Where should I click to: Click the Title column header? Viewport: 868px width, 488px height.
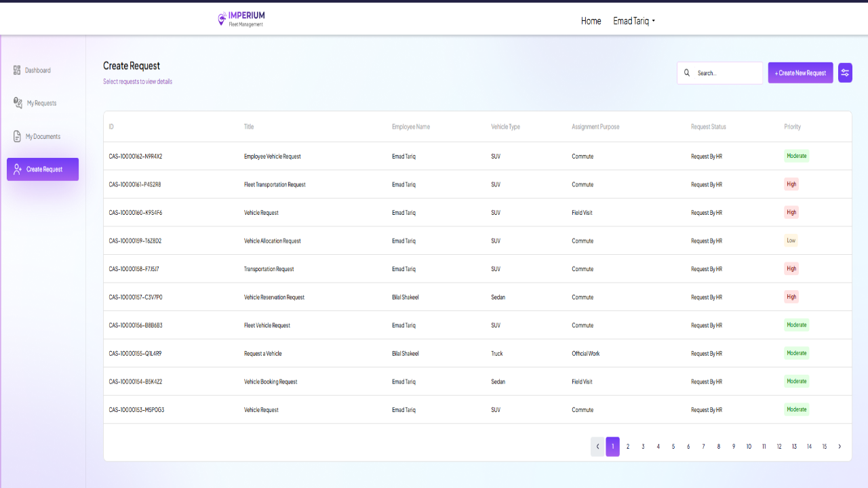(249, 127)
